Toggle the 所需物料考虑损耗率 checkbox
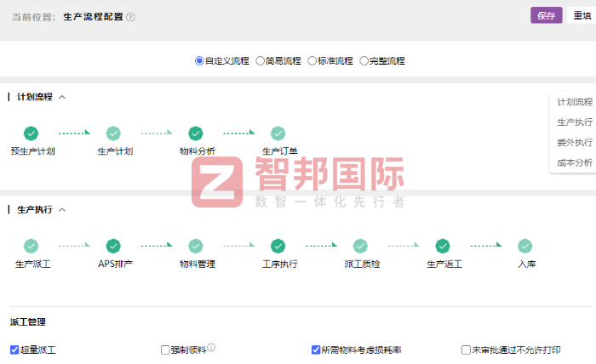 (316, 350)
